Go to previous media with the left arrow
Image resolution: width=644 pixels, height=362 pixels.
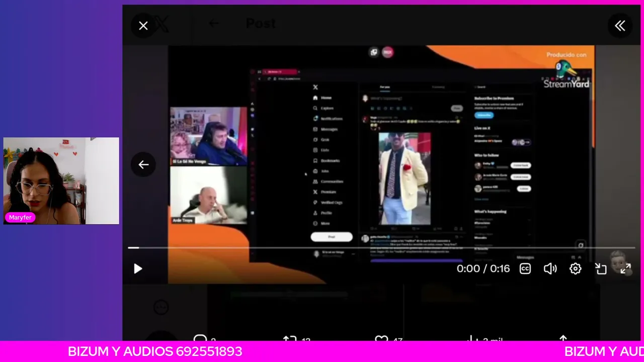tap(143, 165)
